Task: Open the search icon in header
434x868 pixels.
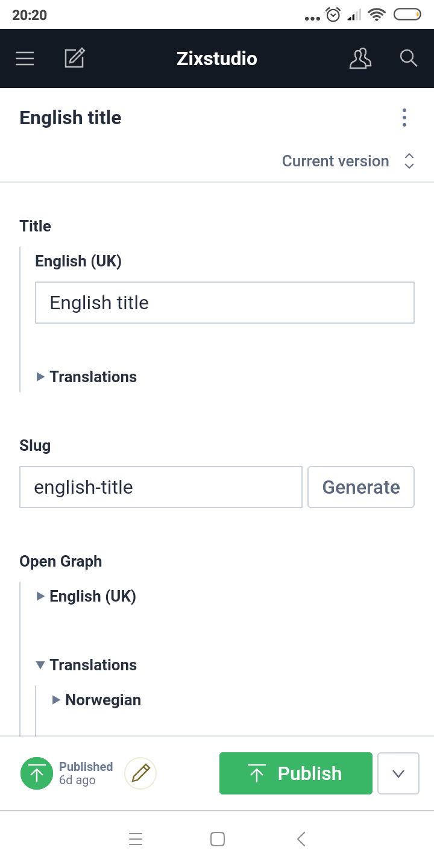Action: (409, 58)
